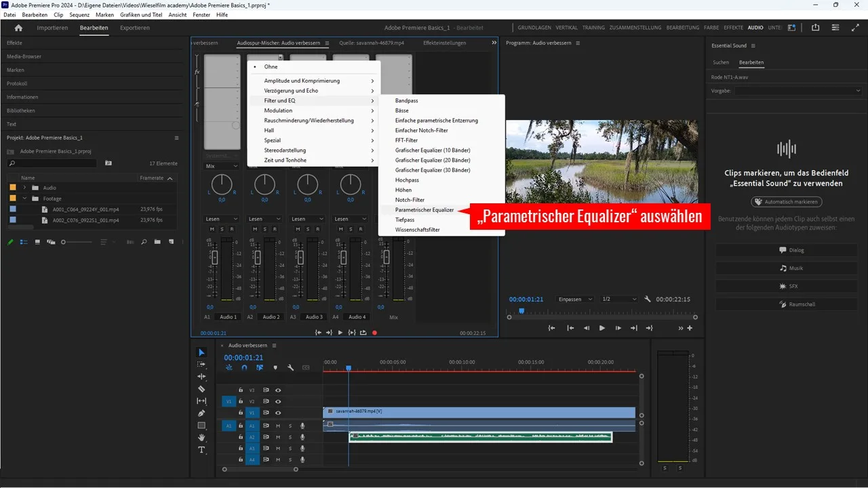
Task: Assign the SFX audio type
Action: point(787,286)
